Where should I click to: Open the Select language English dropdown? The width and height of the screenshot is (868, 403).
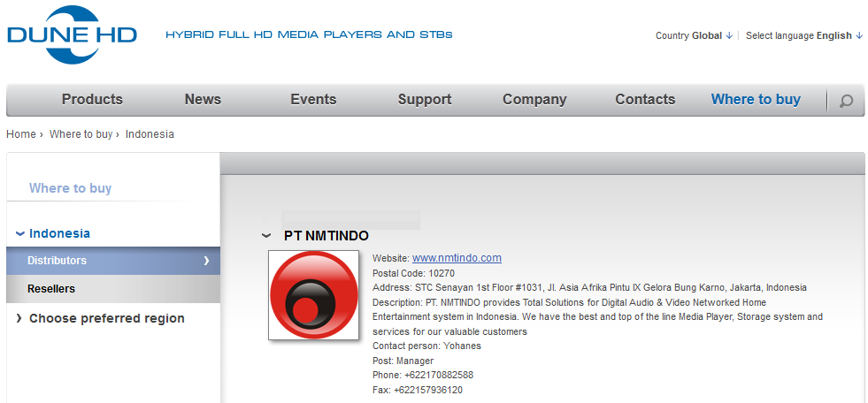click(x=804, y=35)
